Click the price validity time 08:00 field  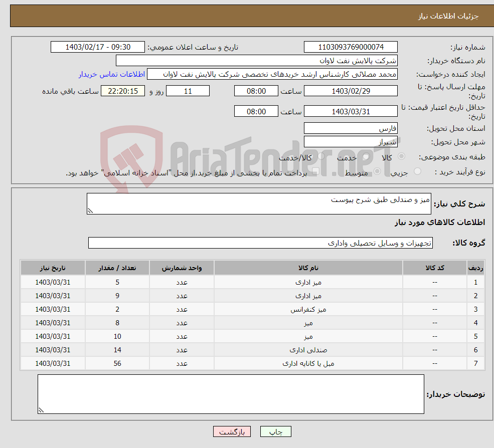pyautogui.click(x=256, y=111)
